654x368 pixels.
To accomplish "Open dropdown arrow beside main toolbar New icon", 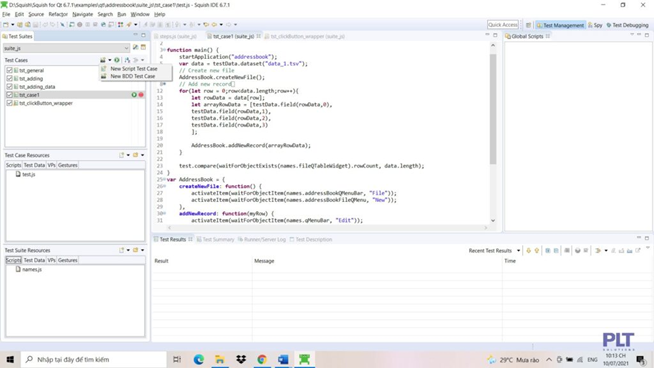I will click(13, 25).
